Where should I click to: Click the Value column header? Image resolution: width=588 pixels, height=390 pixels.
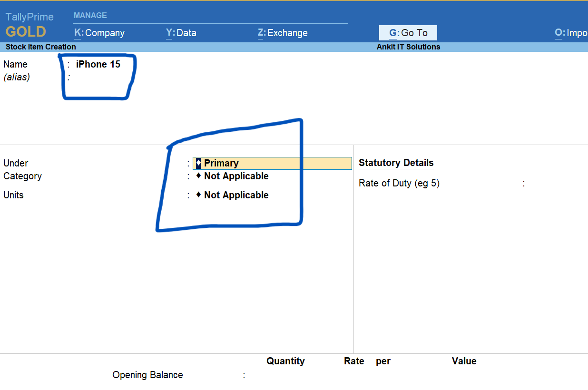click(x=464, y=361)
